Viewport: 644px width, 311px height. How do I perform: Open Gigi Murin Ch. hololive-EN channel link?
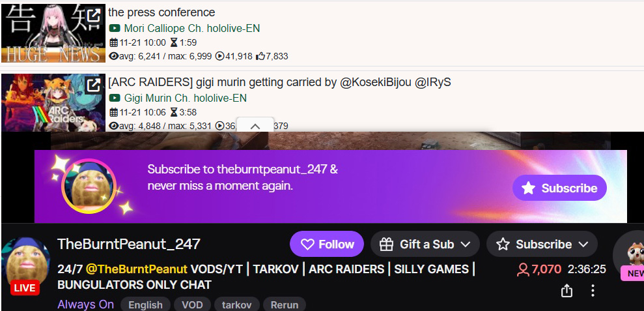coord(185,98)
